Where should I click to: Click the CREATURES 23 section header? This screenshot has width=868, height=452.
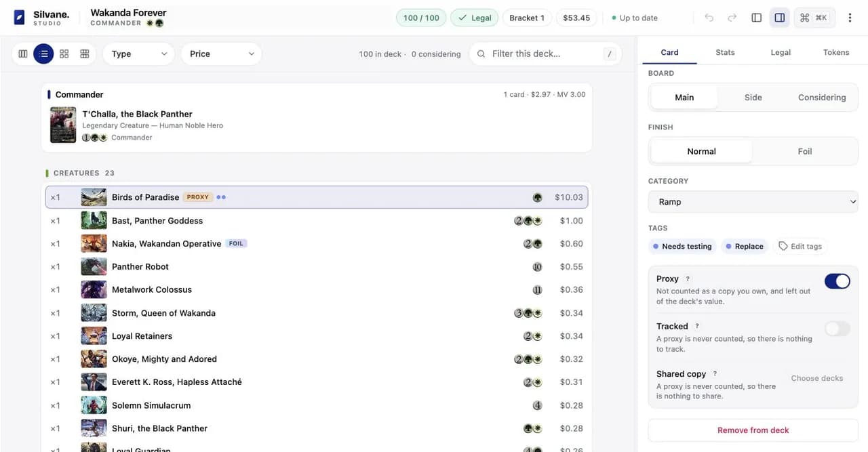coord(80,173)
